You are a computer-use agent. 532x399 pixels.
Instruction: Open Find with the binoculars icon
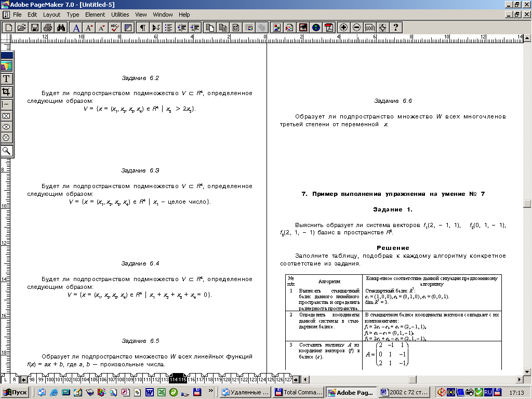(61, 28)
